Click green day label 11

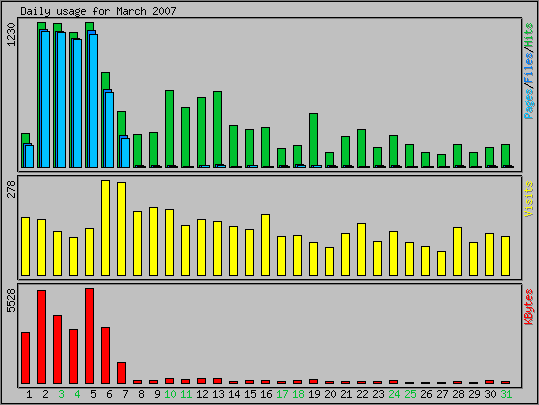pos(186,394)
